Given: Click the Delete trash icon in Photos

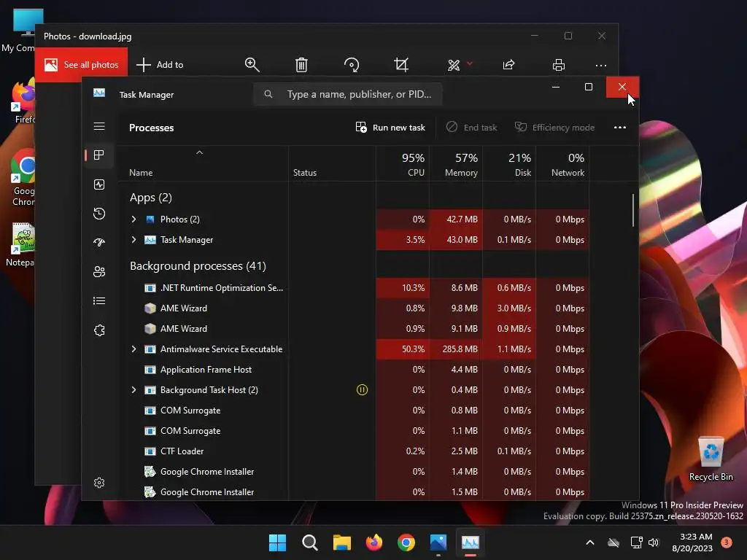Looking at the screenshot, I should [x=301, y=64].
